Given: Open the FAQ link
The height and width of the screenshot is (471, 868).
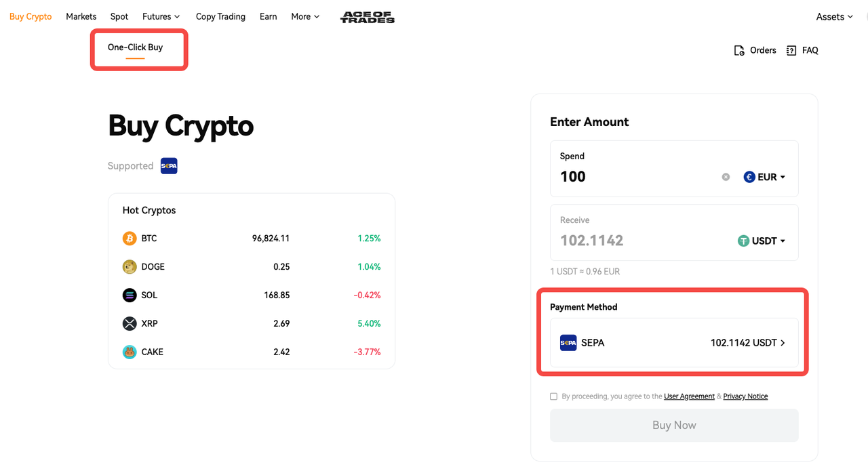Looking at the screenshot, I should pyautogui.click(x=810, y=50).
